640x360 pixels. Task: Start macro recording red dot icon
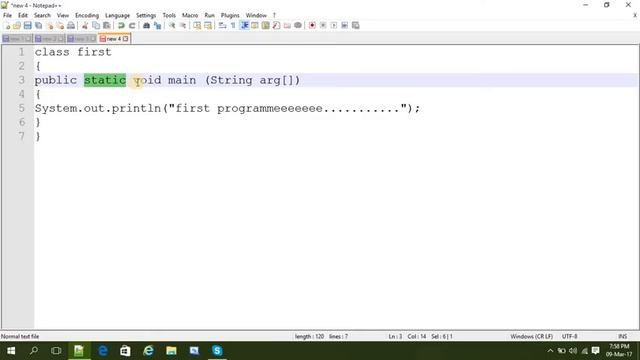[312, 26]
